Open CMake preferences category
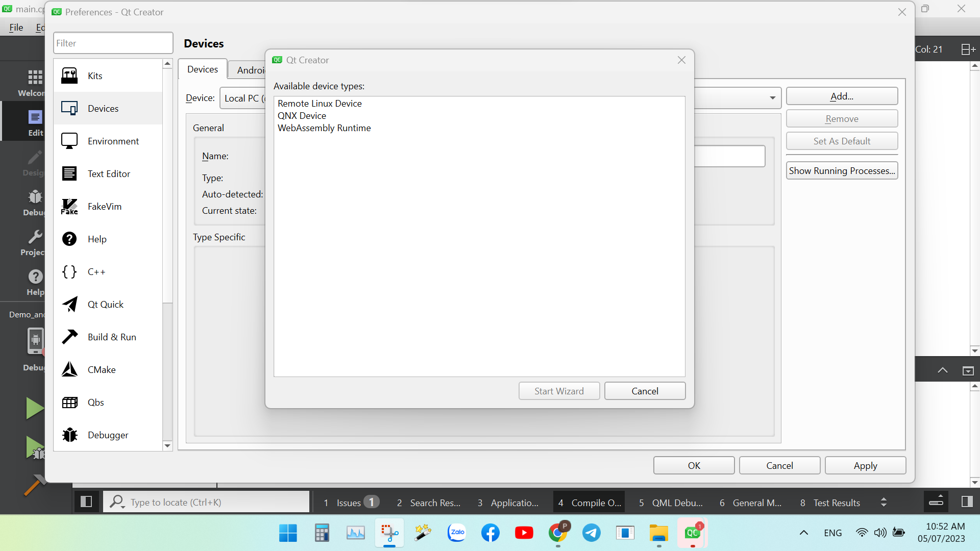The width and height of the screenshot is (980, 551). click(x=108, y=369)
